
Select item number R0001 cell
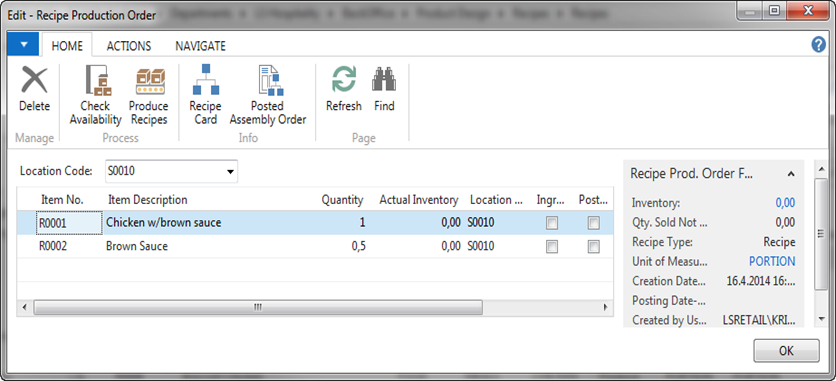coord(69,223)
